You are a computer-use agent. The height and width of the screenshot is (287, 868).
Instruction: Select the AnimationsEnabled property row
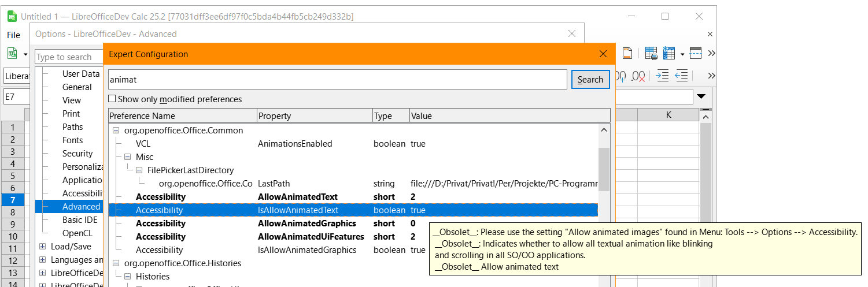point(353,144)
